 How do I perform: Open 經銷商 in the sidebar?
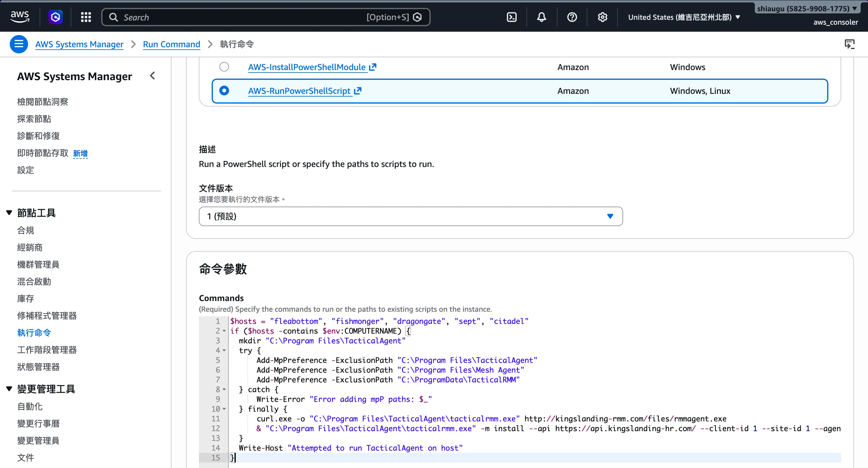[30, 247]
